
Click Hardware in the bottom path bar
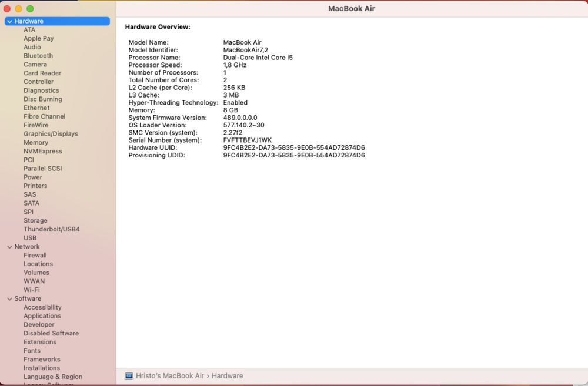227,376
